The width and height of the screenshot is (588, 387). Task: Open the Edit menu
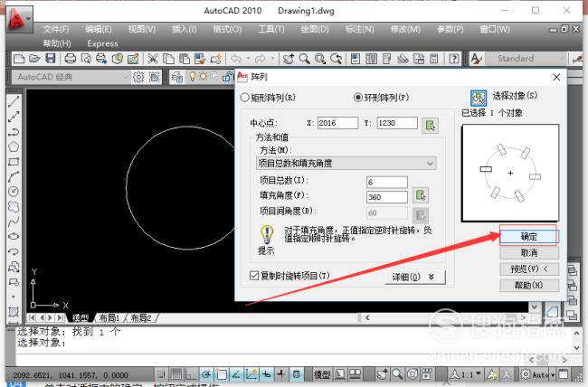click(x=99, y=29)
